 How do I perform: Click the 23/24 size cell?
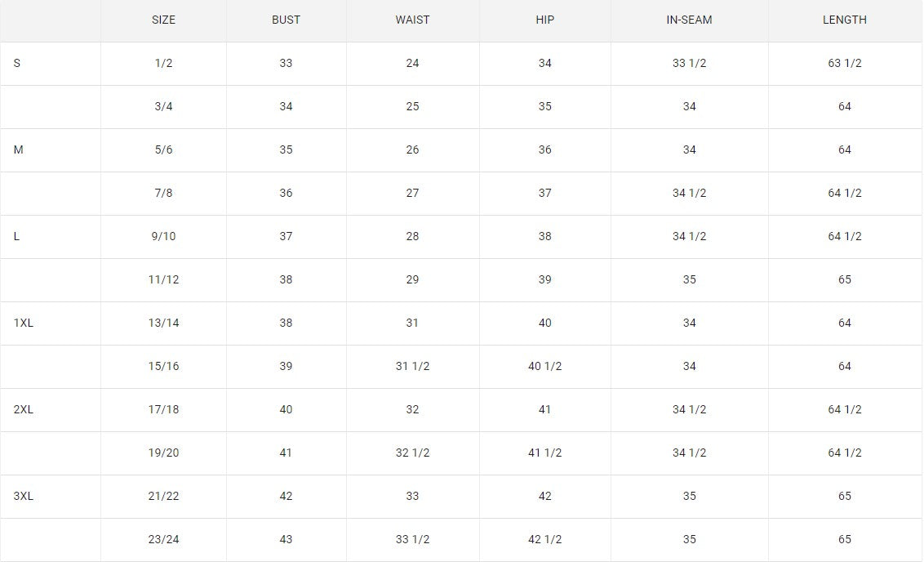click(163, 539)
